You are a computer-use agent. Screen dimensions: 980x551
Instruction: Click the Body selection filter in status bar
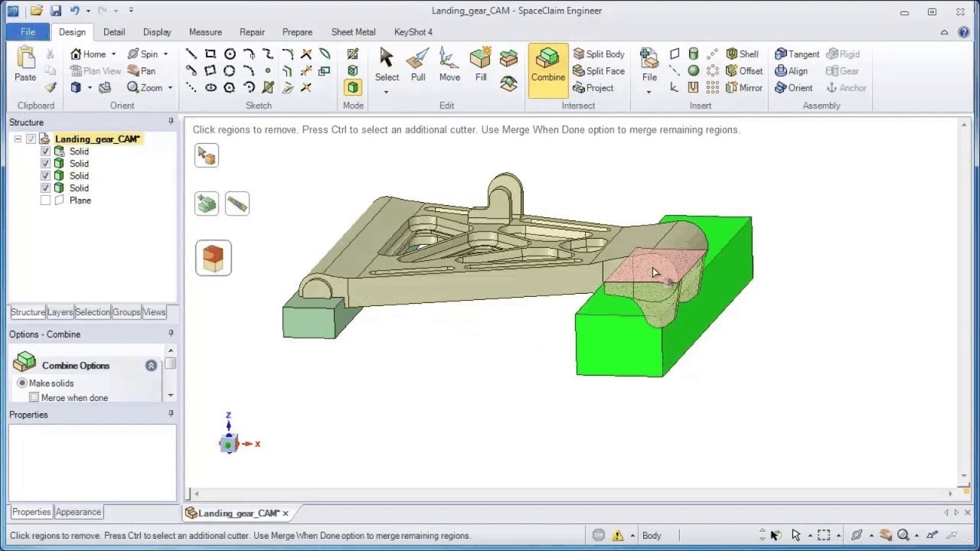(652, 536)
